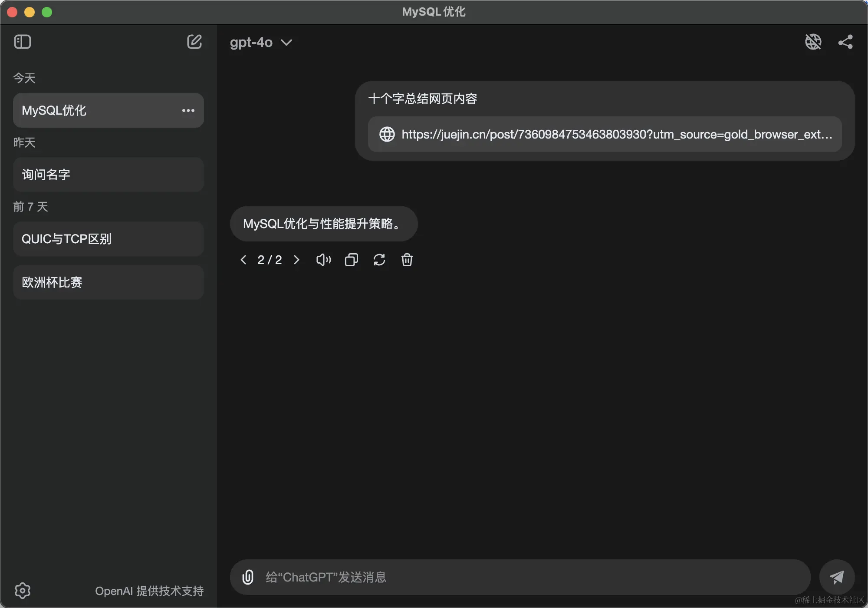Viewport: 868px width, 608px height.
Task: Start a new chat with compose icon
Action: pyautogui.click(x=194, y=42)
